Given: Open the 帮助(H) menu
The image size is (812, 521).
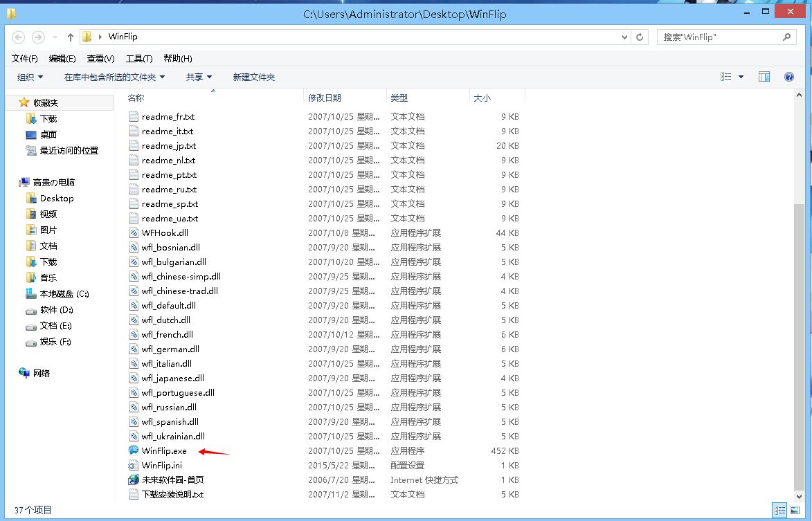Looking at the screenshot, I should [178, 58].
